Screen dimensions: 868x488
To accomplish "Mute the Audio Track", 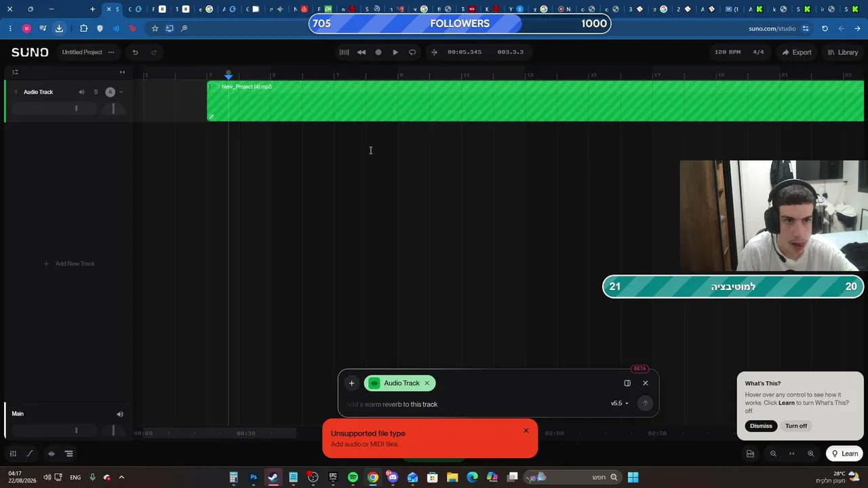I will [81, 92].
